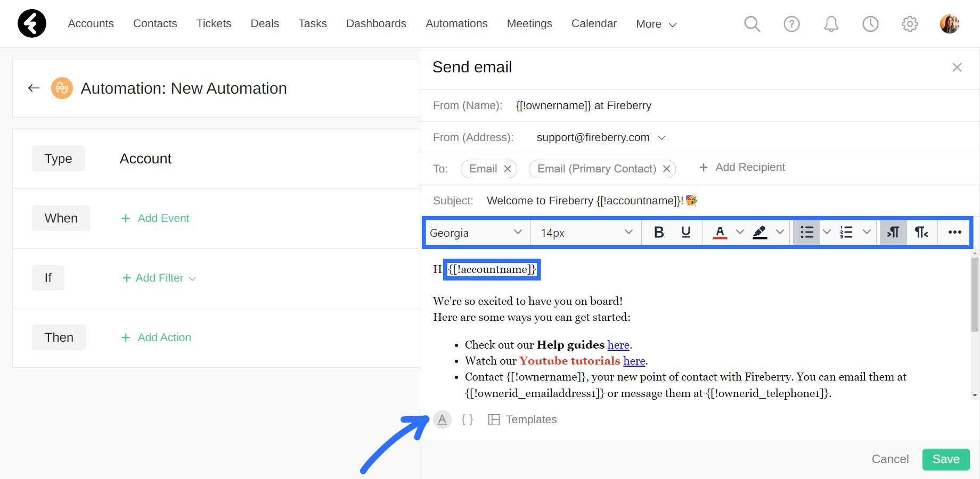
Task: Open the Tickets tab
Action: pyautogui.click(x=214, y=23)
